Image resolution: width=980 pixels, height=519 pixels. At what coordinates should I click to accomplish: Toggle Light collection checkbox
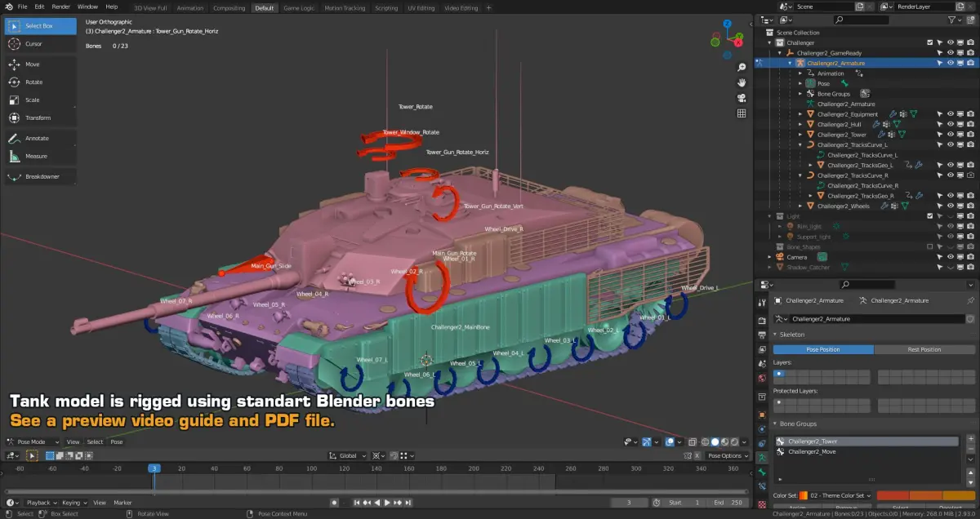point(930,216)
